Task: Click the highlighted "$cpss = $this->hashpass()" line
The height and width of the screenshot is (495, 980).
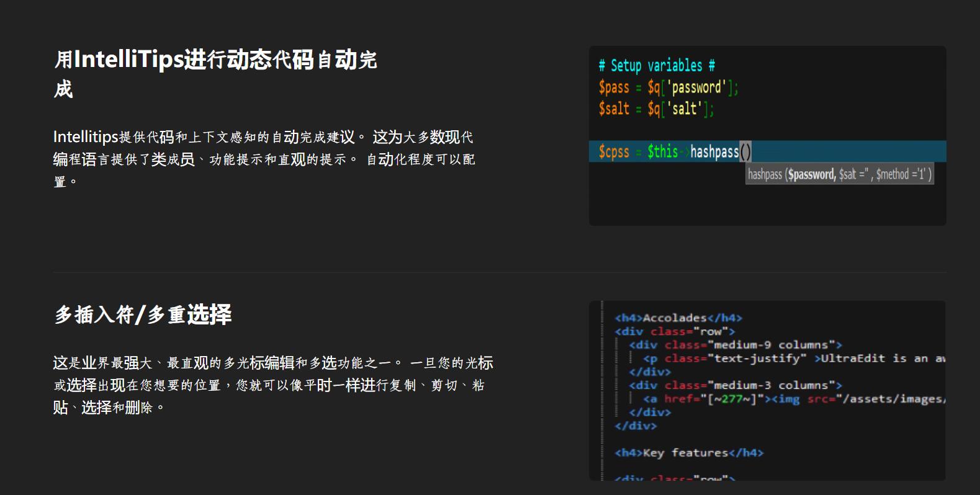Action: [x=767, y=151]
